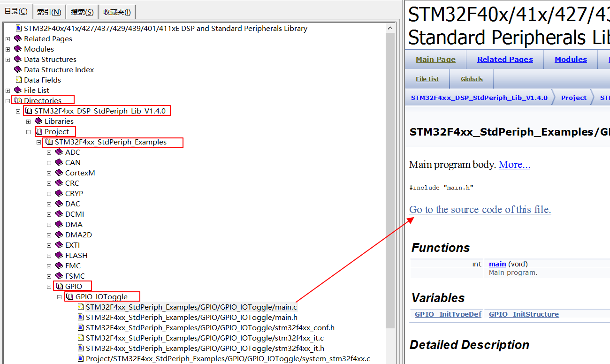The image size is (610, 364).
Task: Expand the Data Structures tree node
Action: tap(8, 60)
